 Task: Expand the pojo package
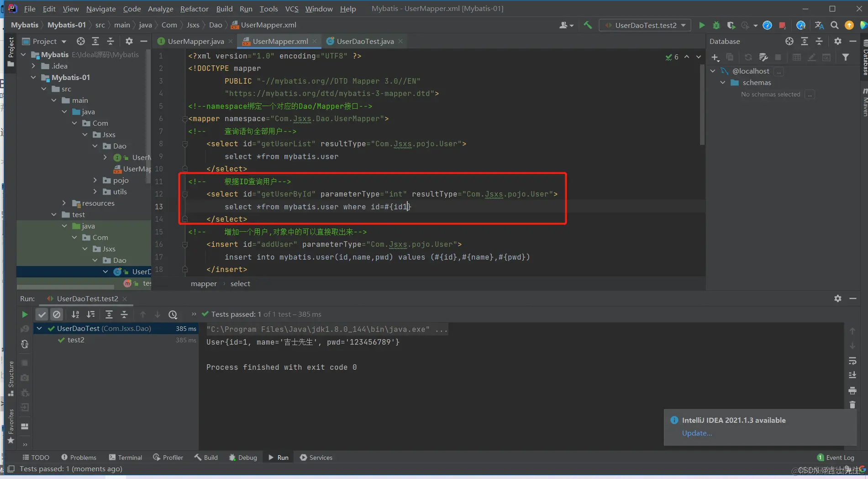pyautogui.click(x=95, y=180)
